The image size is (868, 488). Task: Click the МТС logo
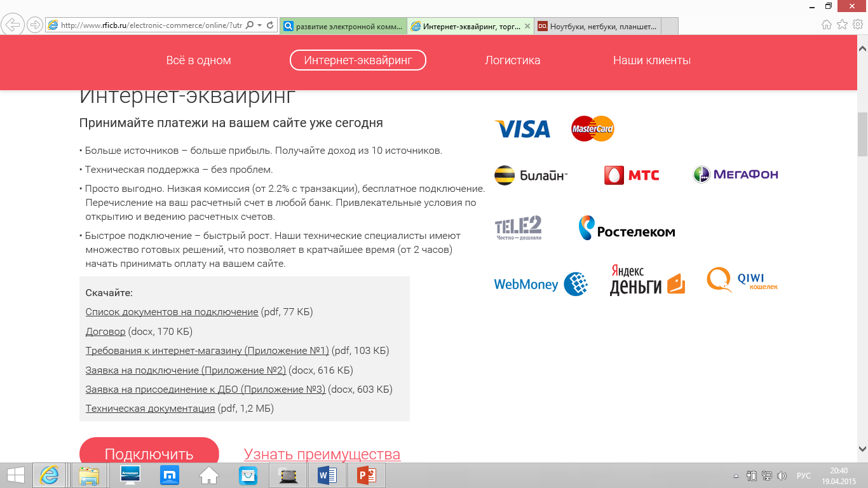[632, 175]
